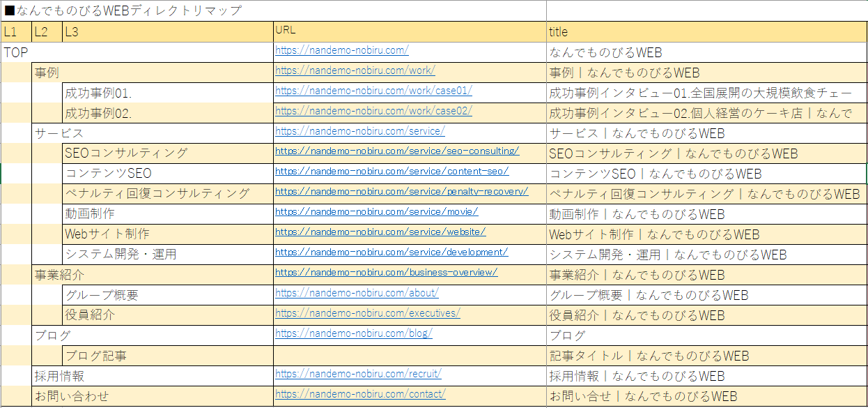Open the /about/ URL link
This screenshot has width=868, height=408.
(x=357, y=293)
